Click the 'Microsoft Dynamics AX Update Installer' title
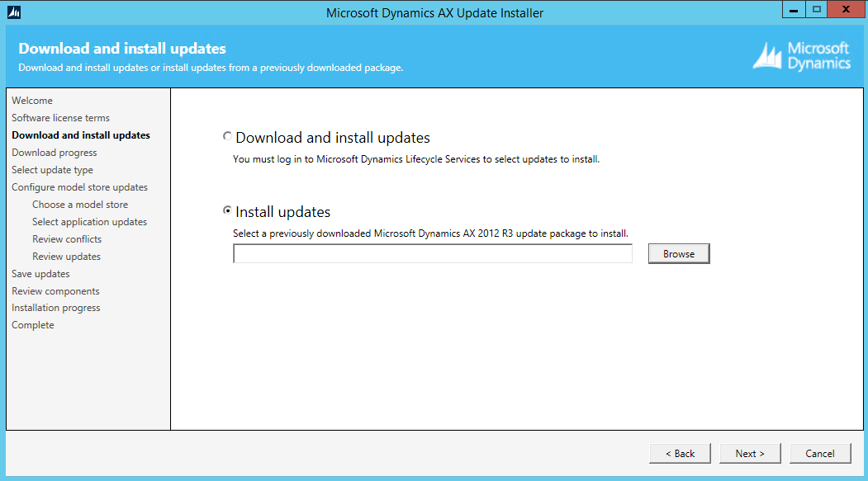This screenshot has height=481, width=868. pyautogui.click(x=434, y=12)
